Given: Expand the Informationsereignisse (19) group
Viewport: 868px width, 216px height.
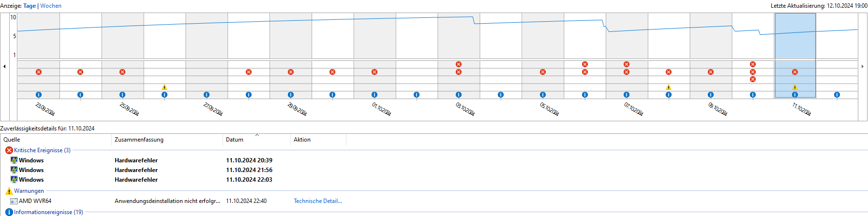Looking at the screenshot, I should click(48, 212).
